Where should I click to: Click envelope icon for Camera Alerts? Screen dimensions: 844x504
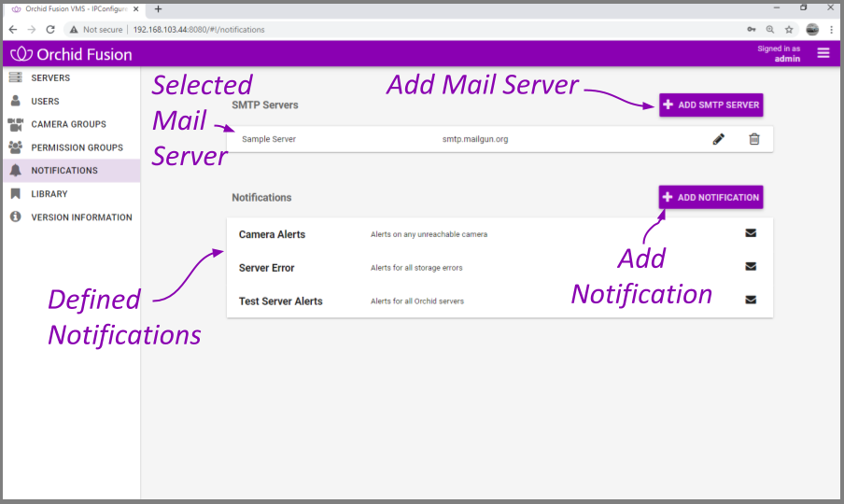click(751, 233)
